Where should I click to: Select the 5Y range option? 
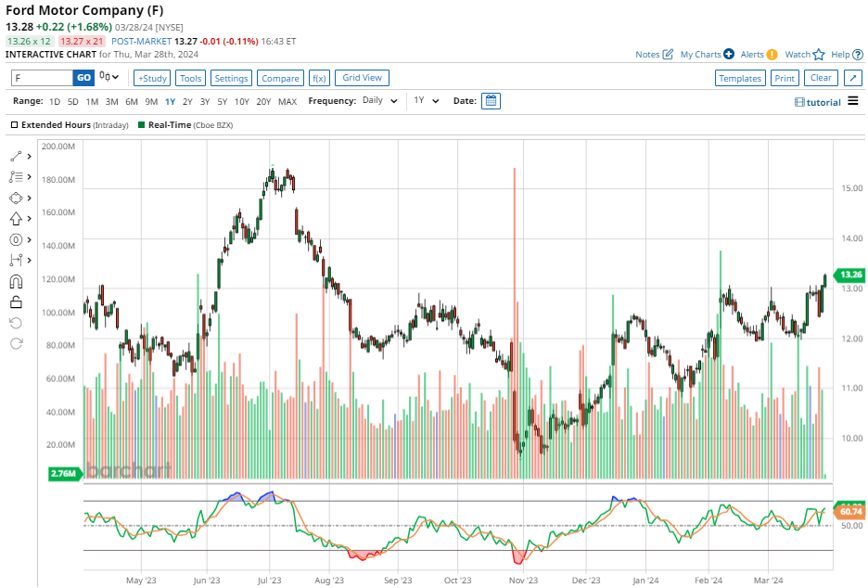[x=223, y=101]
